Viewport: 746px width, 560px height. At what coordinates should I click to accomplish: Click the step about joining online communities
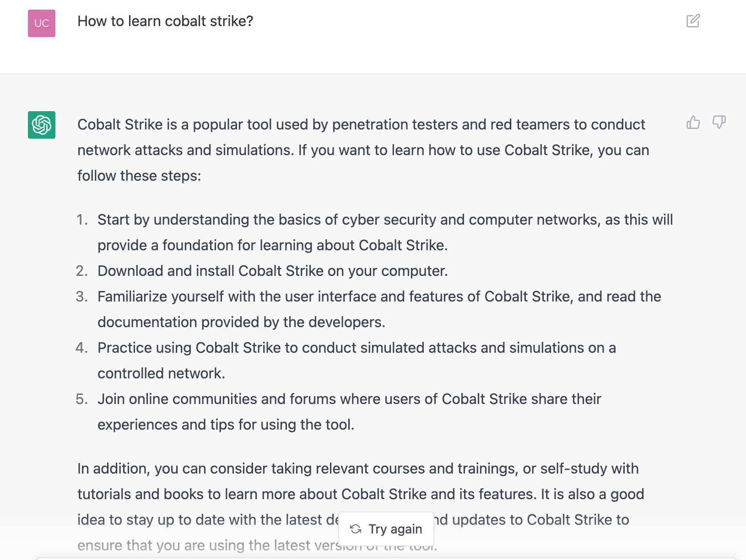coord(349,412)
